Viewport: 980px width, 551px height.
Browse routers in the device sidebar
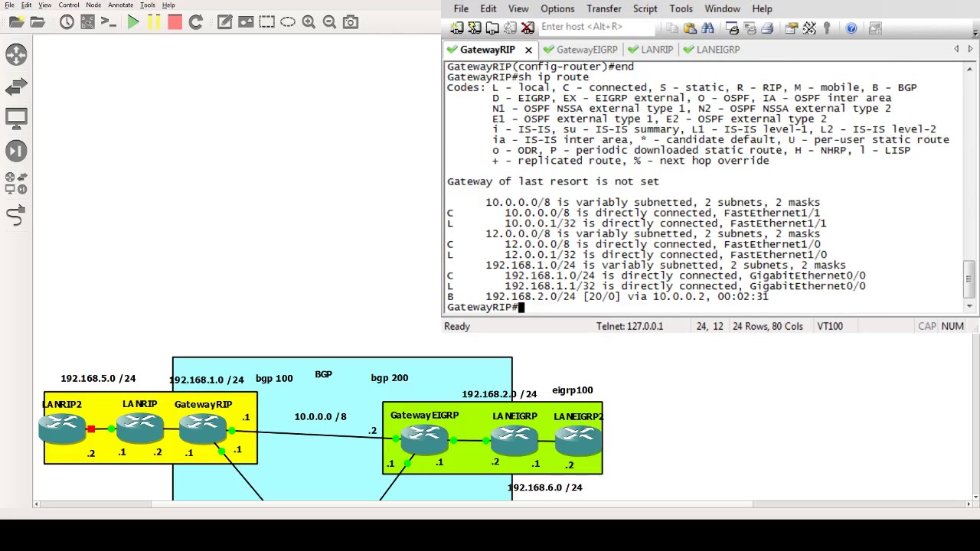(16, 54)
